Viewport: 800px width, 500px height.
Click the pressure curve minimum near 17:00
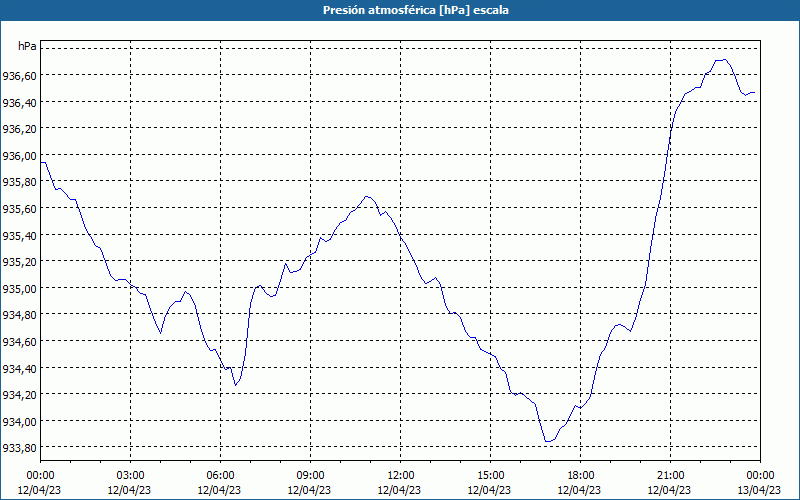[x=548, y=441]
